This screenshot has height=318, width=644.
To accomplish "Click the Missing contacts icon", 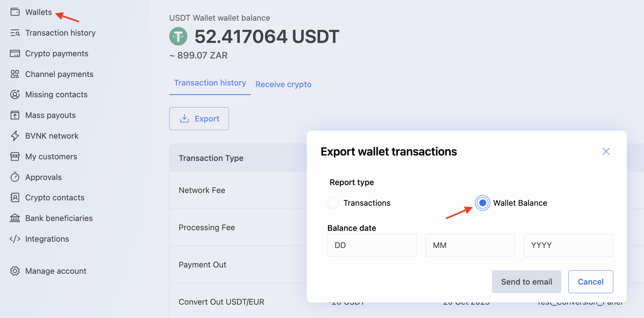I will point(15,94).
